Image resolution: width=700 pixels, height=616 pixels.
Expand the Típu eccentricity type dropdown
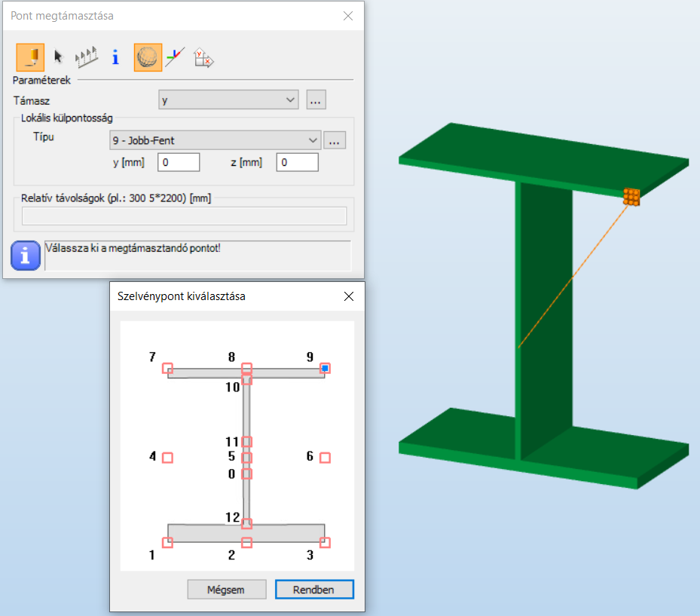pos(215,140)
